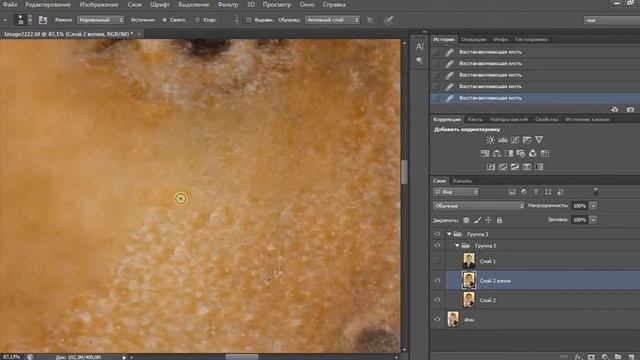Create new group via folder icon
Viewport: 640px width, 360px height.
click(x=618, y=357)
